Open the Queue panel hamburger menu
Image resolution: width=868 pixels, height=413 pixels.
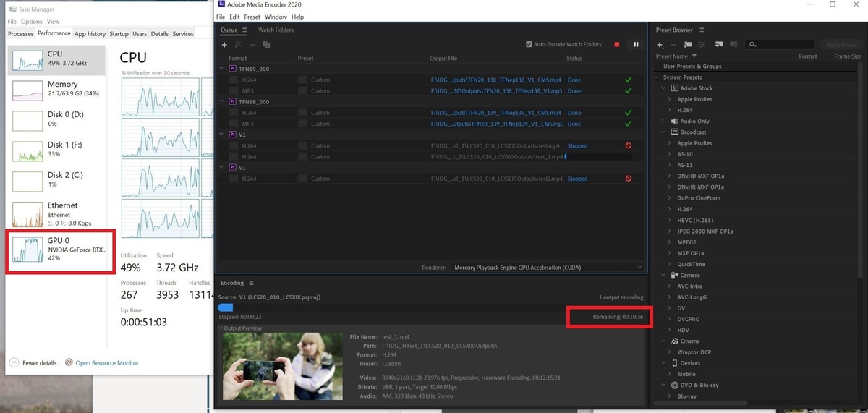click(x=244, y=30)
